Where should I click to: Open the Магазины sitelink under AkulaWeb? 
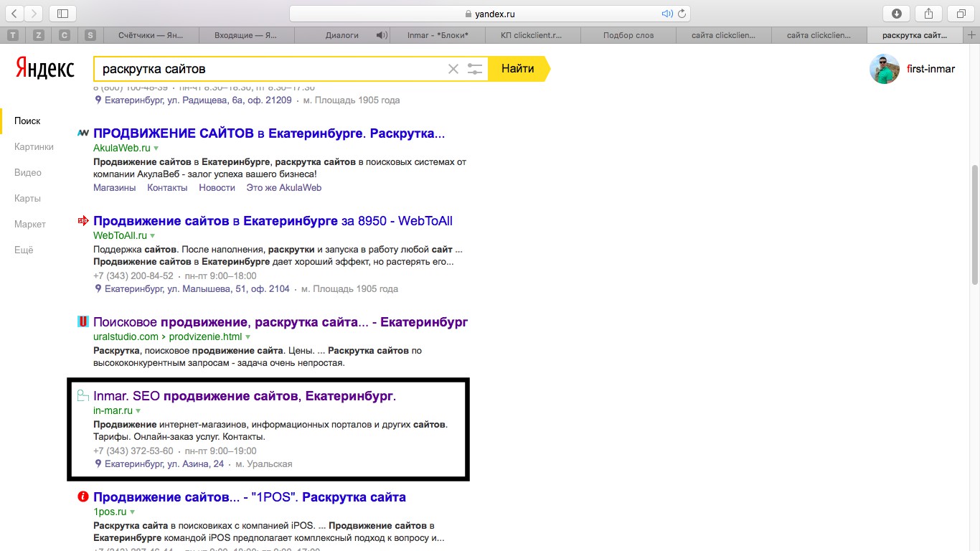115,188
